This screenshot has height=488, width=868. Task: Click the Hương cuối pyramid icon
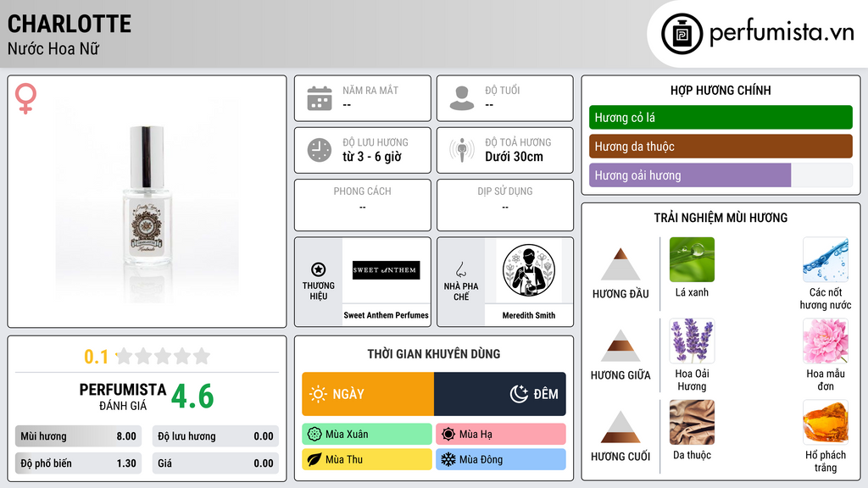pos(620,427)
